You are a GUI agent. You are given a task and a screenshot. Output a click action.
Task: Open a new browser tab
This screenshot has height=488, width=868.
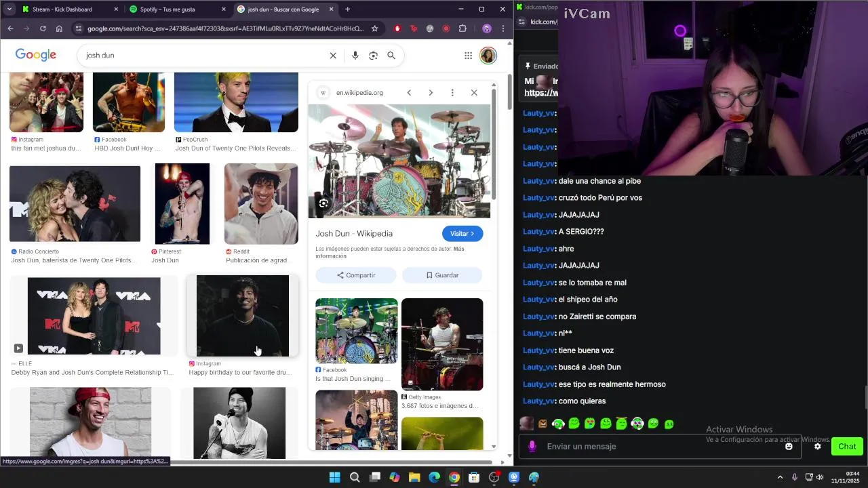point(347,9)
